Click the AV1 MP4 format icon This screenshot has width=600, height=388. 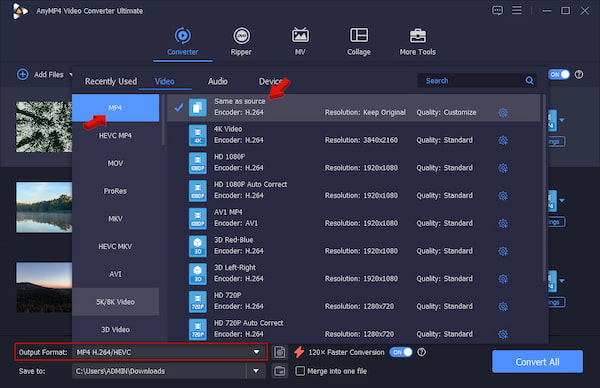197,218
